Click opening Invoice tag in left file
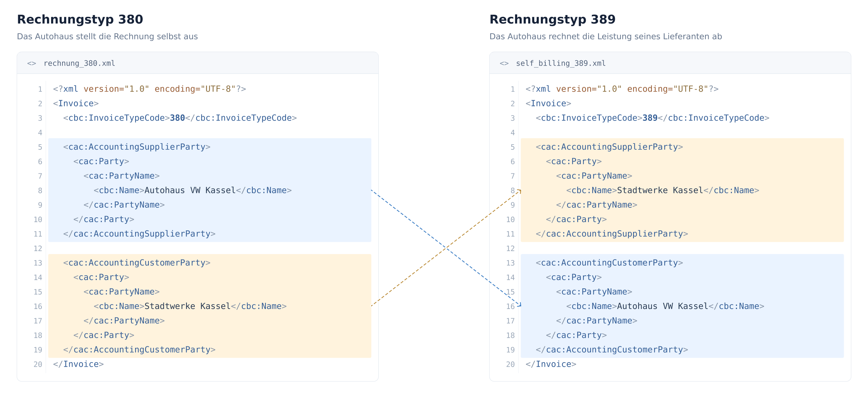The height and width of the screenshot is (401, 868). 76,104
